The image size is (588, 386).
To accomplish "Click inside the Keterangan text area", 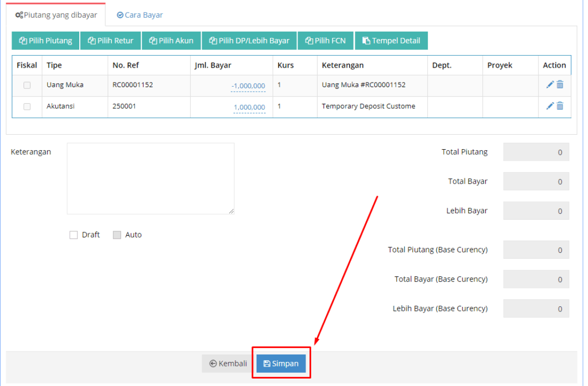I will click(x=150, y=178).
